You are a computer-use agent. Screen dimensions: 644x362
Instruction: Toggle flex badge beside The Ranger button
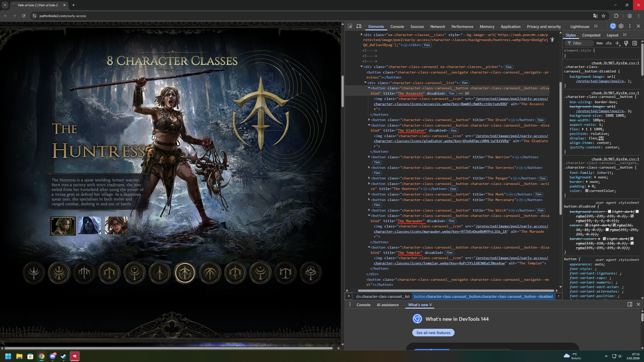pos(543,178)
